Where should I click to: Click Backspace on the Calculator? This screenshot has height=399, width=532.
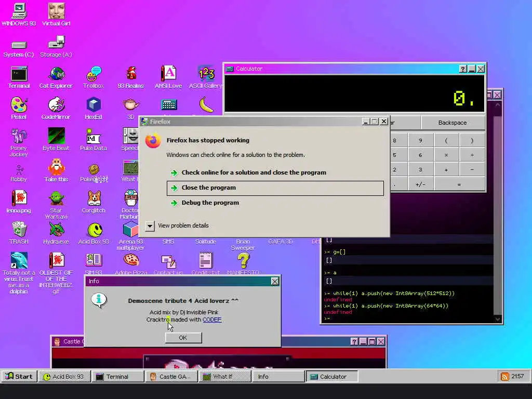click(453, 123)
